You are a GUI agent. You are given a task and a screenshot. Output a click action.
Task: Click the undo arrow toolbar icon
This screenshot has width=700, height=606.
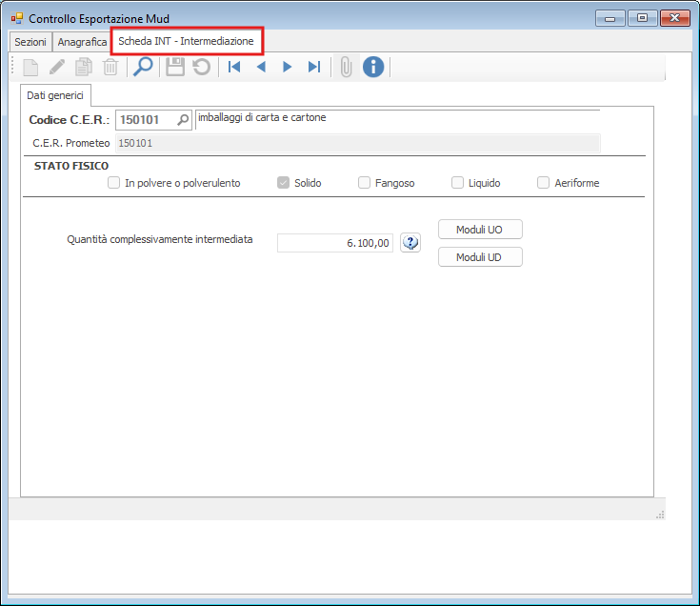[201, 67]
